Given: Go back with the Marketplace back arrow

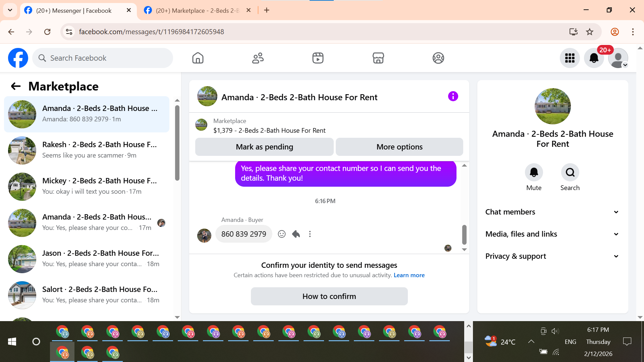Looking at the screenshot, I should 16,86.
